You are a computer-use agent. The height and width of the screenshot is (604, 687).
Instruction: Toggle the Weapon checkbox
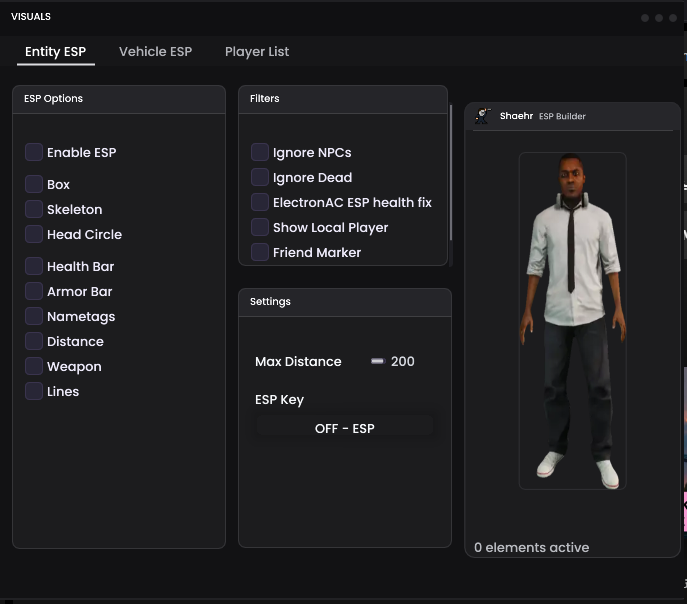click(34, 366)
